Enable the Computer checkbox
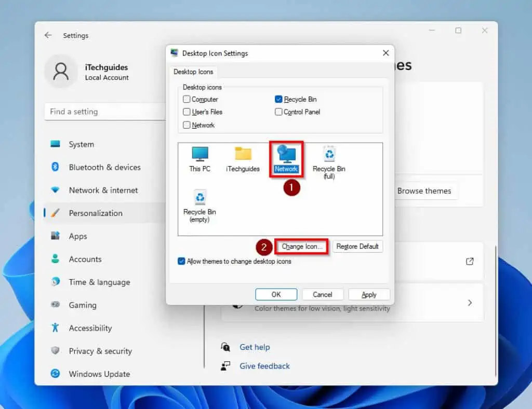 [187, 99]
